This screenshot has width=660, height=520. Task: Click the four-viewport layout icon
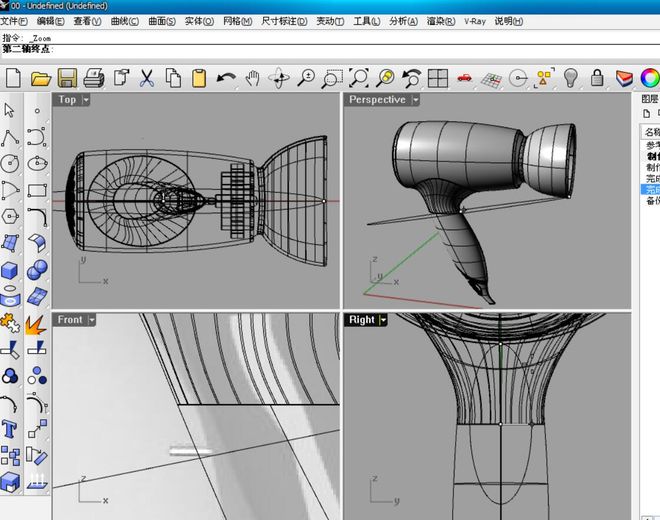click(438, 77)
